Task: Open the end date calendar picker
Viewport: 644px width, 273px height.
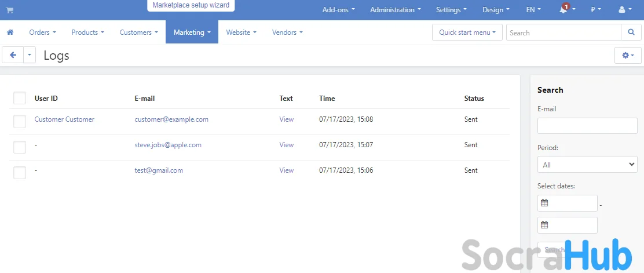Action: pyautogui.click(x=544, y=225)
